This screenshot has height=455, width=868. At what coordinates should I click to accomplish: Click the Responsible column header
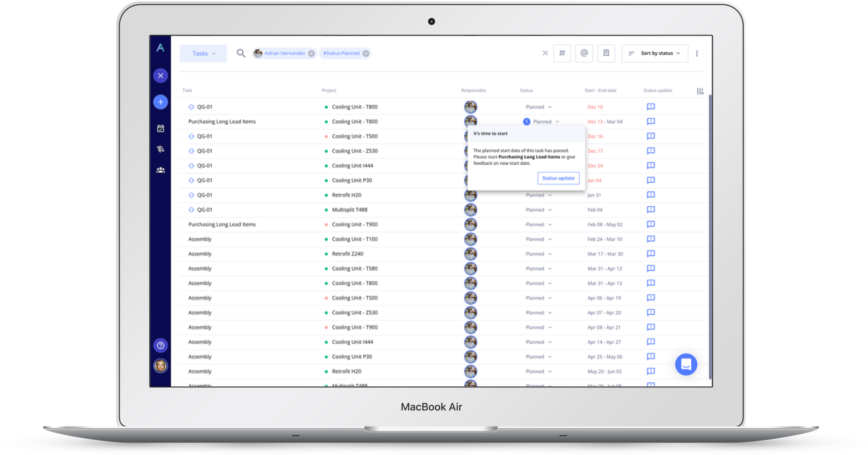474,91
